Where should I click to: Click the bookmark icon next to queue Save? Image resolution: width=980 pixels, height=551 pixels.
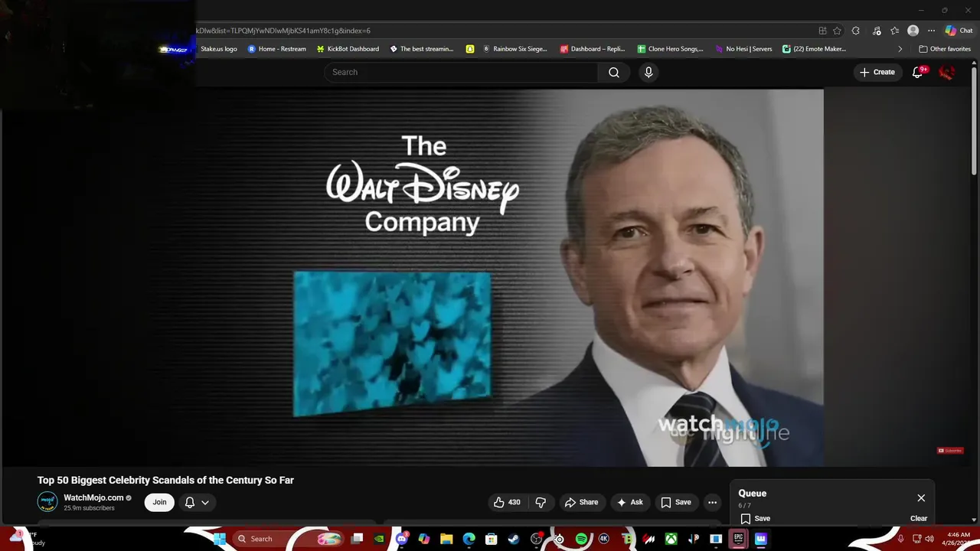tap(745, 518)
